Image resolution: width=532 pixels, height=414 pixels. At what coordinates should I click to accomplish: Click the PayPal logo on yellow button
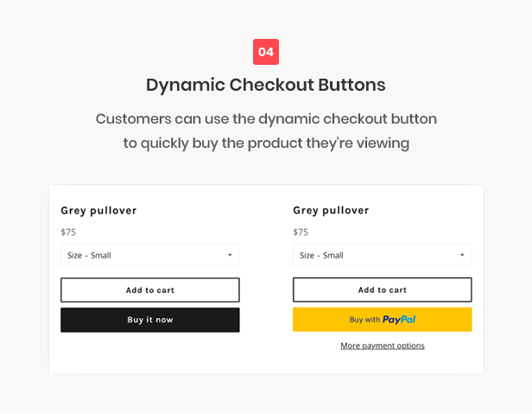399,320
